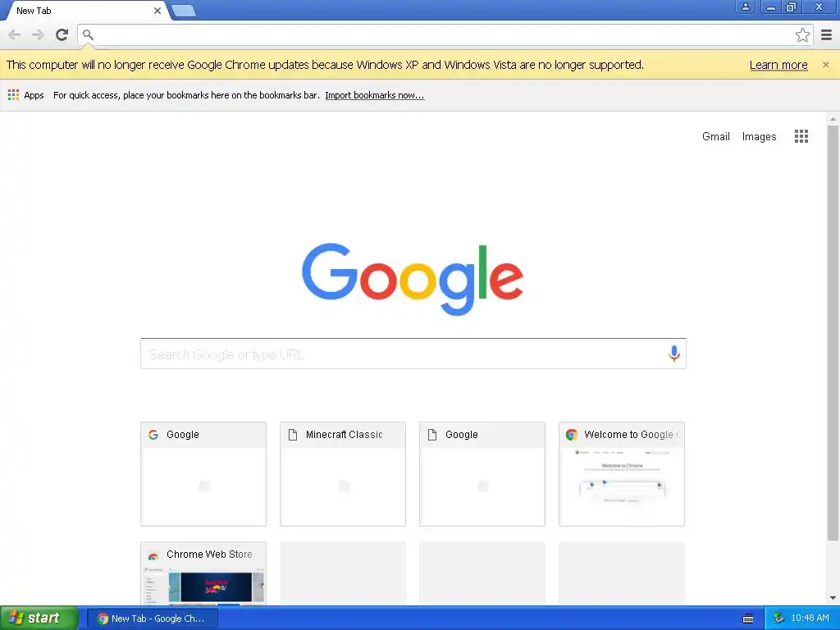Reload the current page
Screen dimensions: 840x630
coord(62,34)
